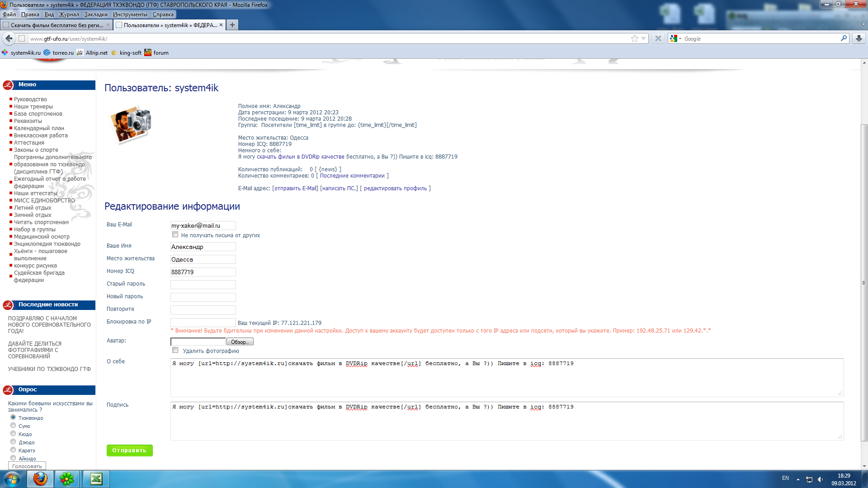Open the downloads arrow button
The height and width of the screenshot is (488, 868).
[859, 38]
